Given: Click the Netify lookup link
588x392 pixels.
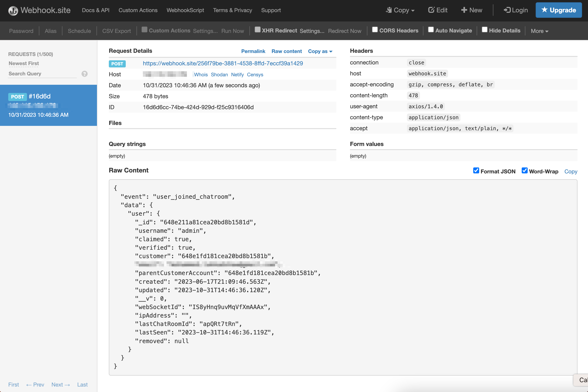Looking at the screenshot, I should pos(237,74).
